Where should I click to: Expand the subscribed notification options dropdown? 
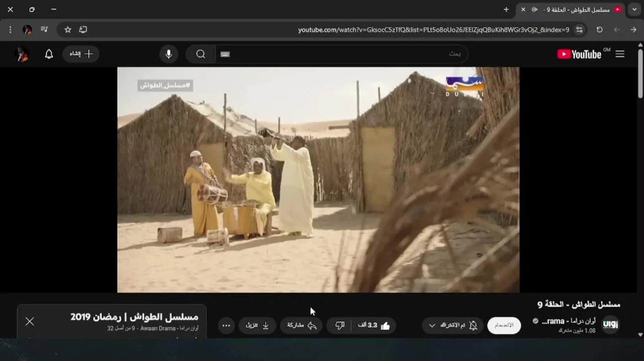point(452,325)
